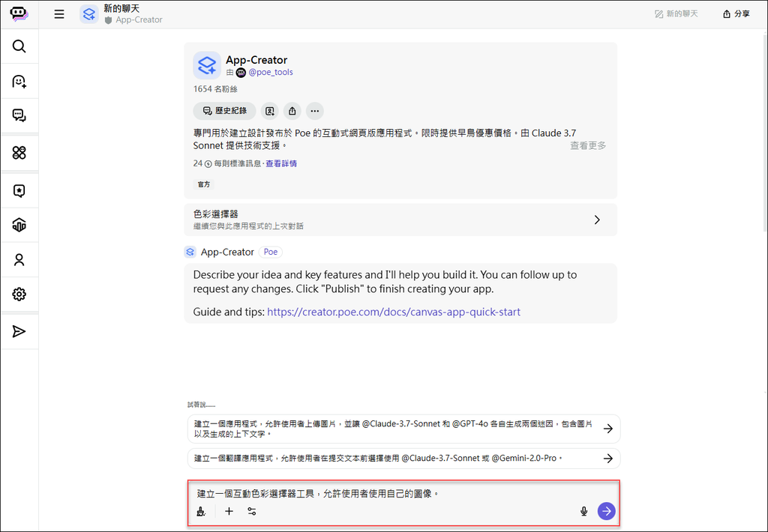Image resolution: width=768 pixels, height=532 pixels.
Task: Open the 色彩選擇器 previous conversation
Action: pos(400,220)
